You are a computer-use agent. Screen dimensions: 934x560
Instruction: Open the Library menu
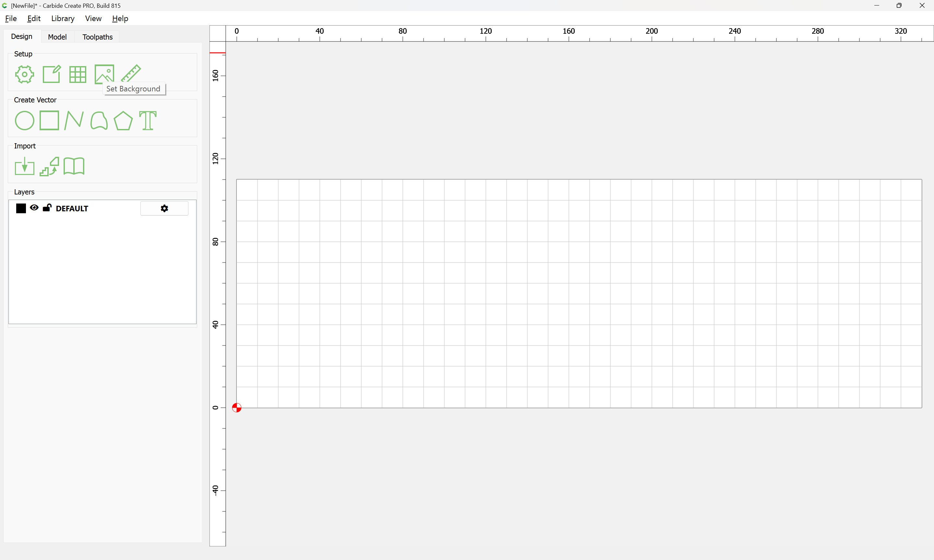[63, 18]
